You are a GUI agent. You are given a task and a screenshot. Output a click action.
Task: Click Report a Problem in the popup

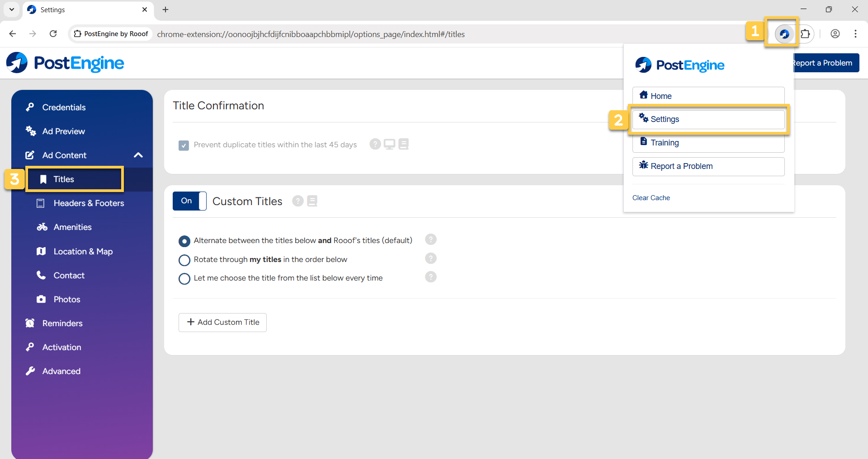[708, 166]
